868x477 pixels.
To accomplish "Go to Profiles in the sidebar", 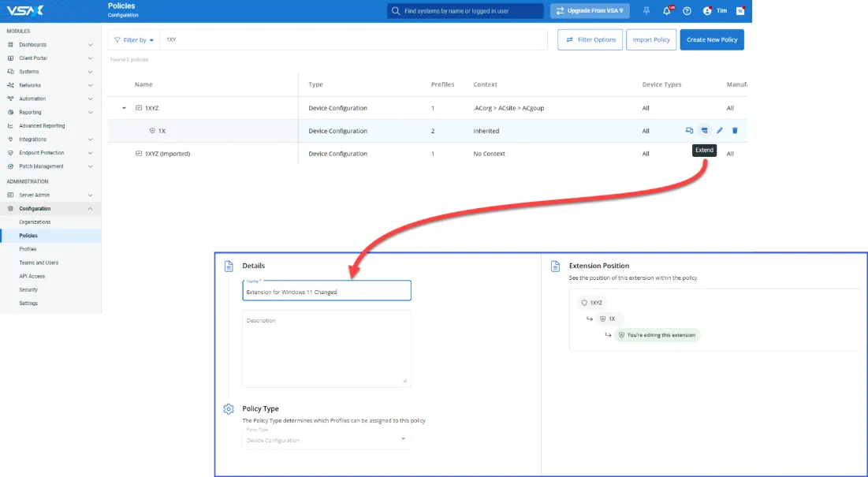I will [x=28, y=249].
